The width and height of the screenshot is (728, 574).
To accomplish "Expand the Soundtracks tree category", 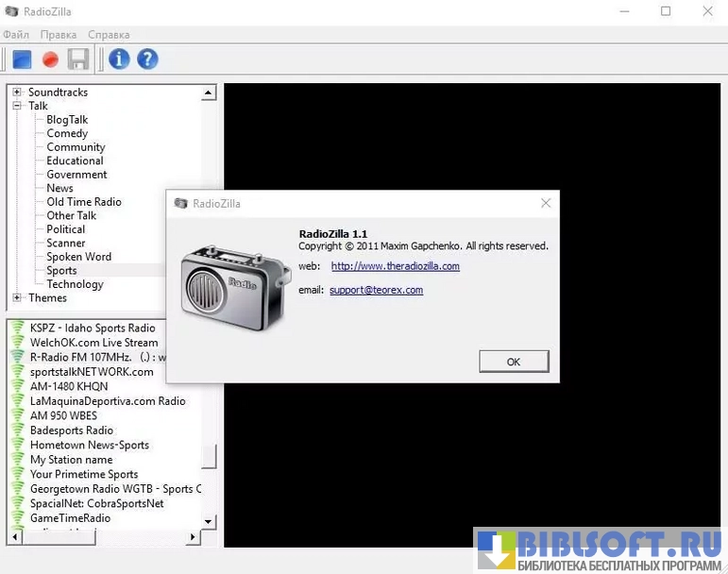I will 17,93.
